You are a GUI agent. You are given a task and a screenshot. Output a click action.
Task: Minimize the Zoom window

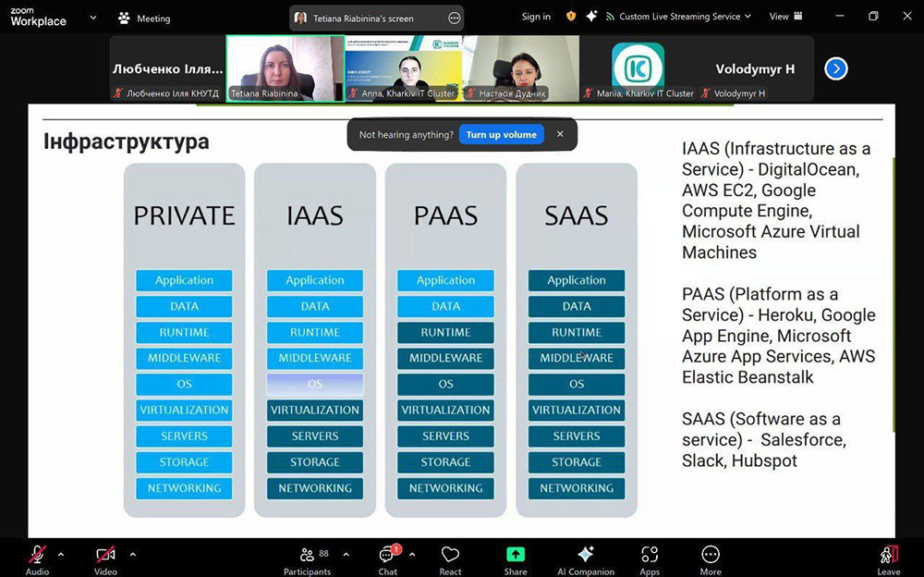(x=840, y=16)
